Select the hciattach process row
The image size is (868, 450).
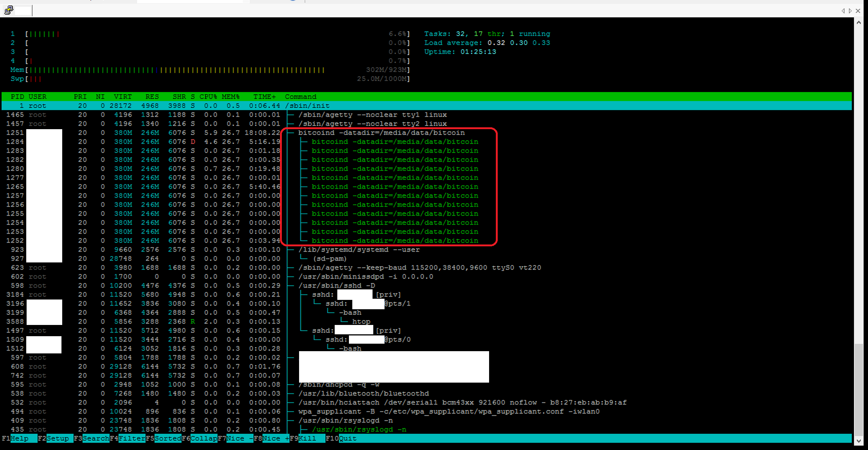[427, 402]
